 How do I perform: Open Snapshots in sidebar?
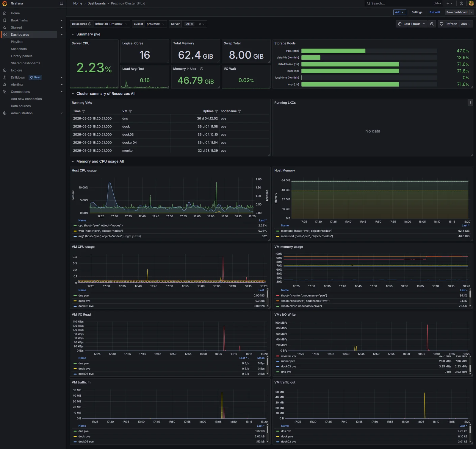pyautogui.click(x=19, y=49)
